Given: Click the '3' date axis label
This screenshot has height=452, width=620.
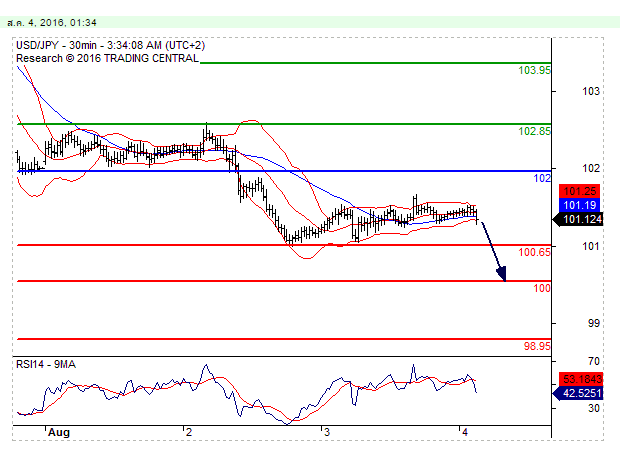Looking at the screenshot, I should point(327,432).
